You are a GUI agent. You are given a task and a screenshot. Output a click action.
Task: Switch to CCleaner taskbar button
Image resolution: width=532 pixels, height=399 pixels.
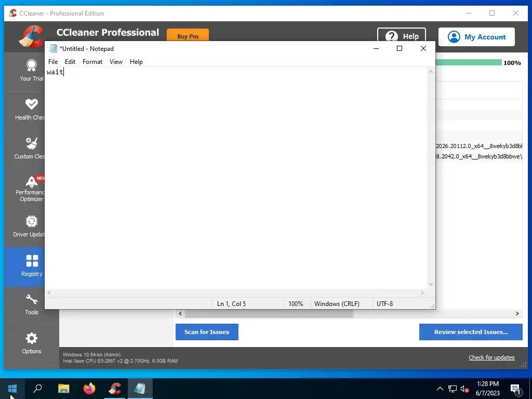115,389
